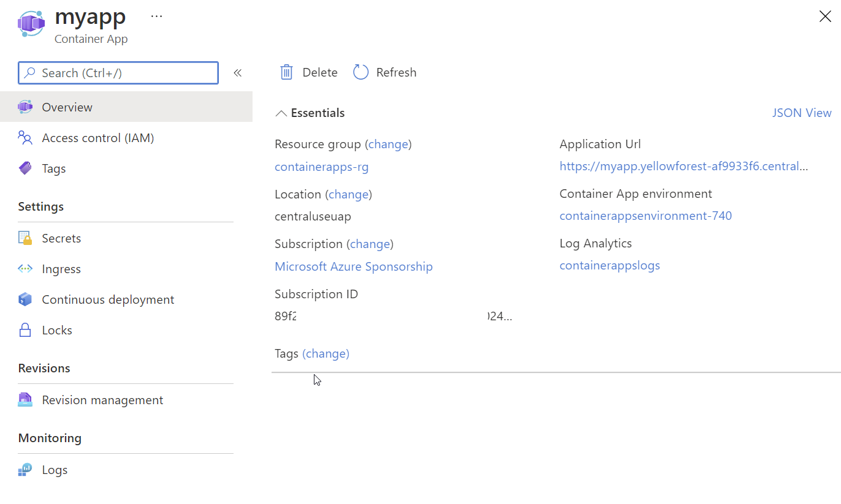Click the myapp title heading
This screenshot has width=841, height=504.
[x=90, y=17]
